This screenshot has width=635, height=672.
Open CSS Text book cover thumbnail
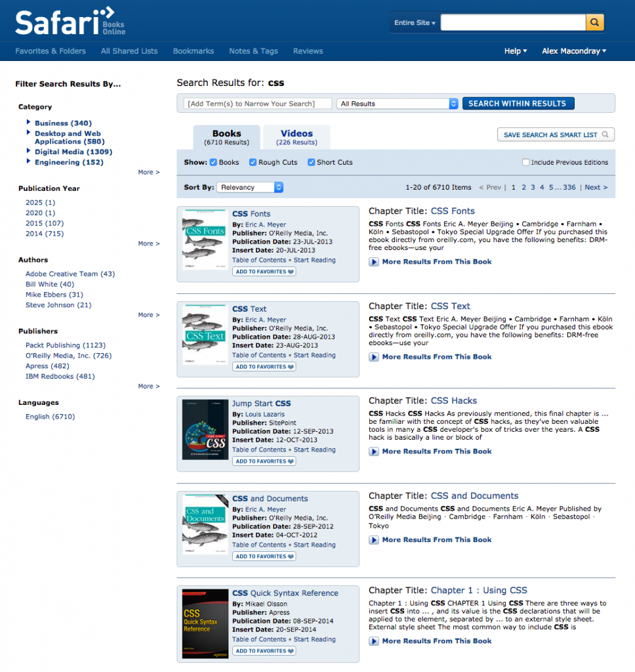tap(205, 335)
